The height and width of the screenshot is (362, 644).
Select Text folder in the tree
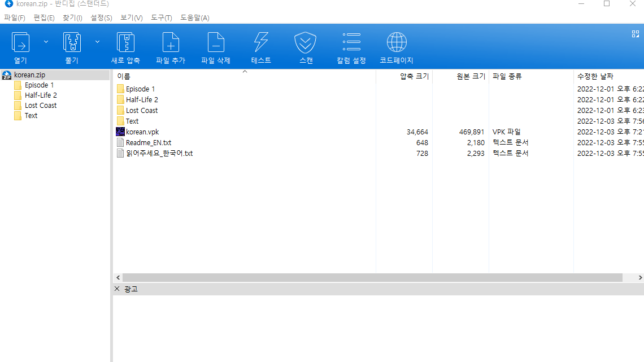click(x=31, y=116)
